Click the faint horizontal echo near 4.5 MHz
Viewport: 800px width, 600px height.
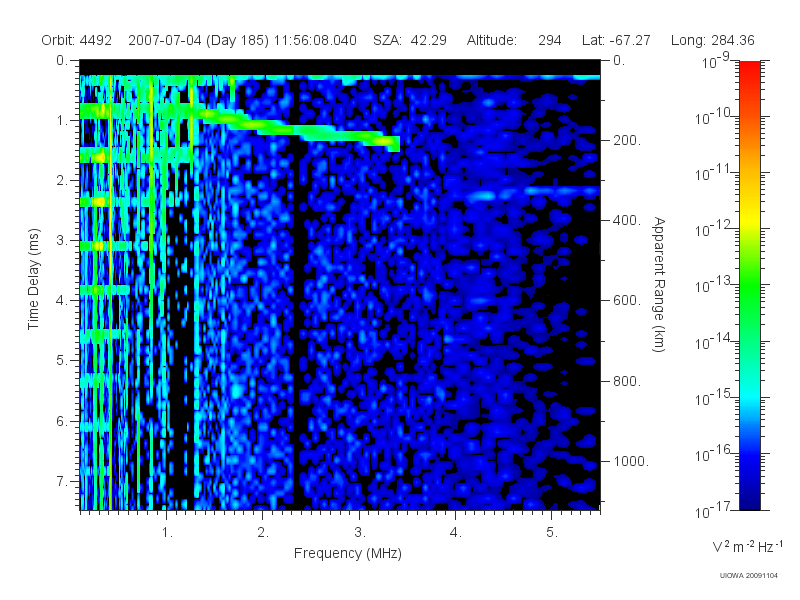[x=531, y=193]
